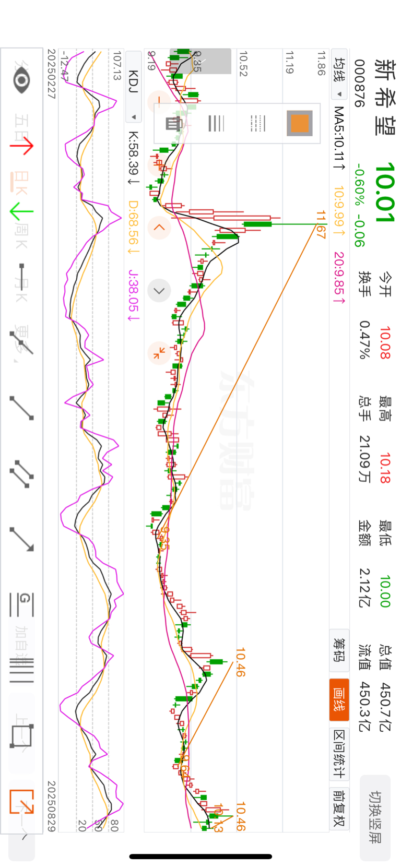This screenshot has height=868, width=401.
Task: Pick the evenly spaced lines tool
Action: [x=21, y=671]
